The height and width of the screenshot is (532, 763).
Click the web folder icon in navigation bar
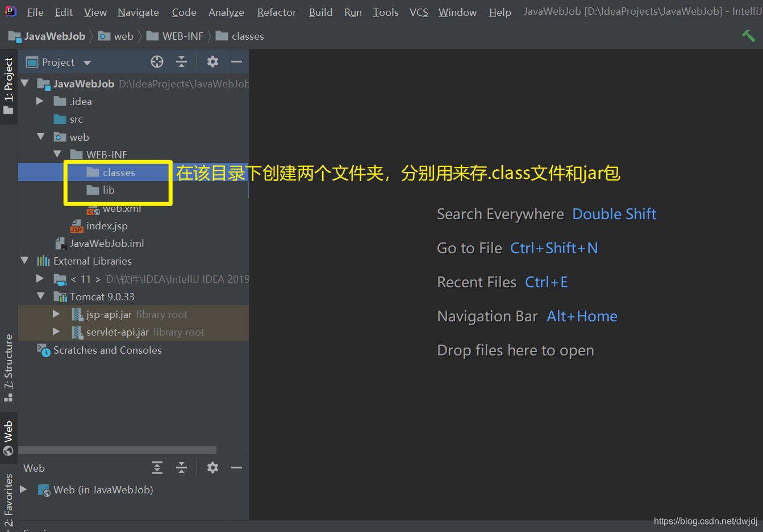(105, 36)
